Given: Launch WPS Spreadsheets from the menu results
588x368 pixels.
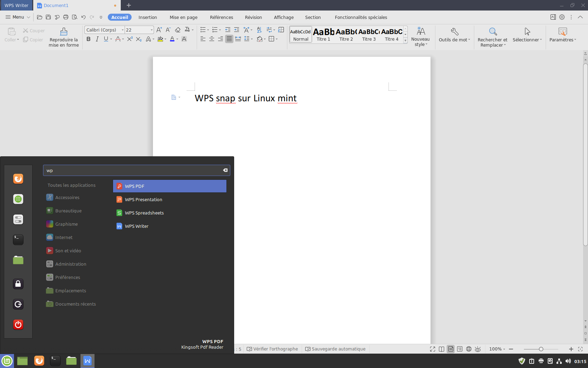Looking at the screenshot, I should (x=170, y=213).
